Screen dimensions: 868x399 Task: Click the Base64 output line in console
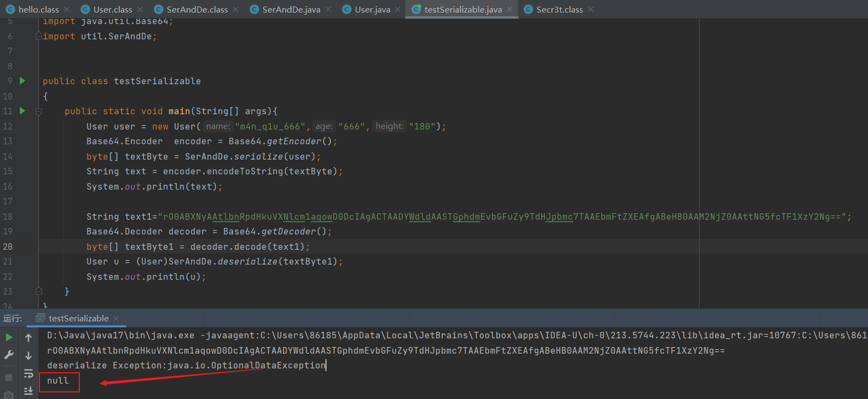(x=386, y=351)
